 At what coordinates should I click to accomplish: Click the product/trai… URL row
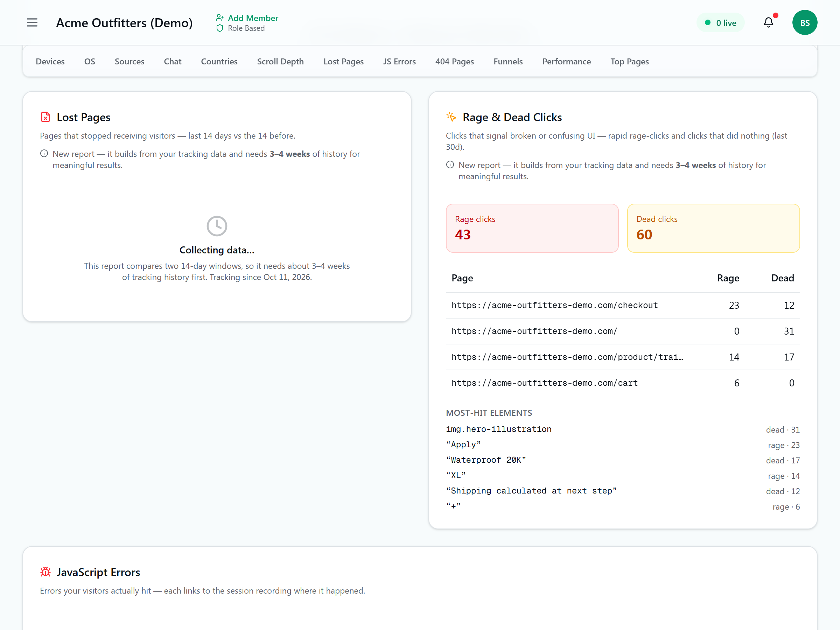point(623,357)
